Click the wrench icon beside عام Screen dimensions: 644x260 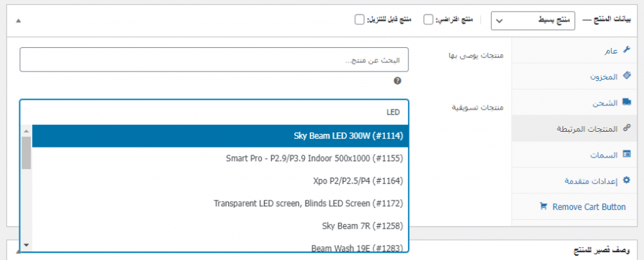pyautogui.click(x=626, y=49)
